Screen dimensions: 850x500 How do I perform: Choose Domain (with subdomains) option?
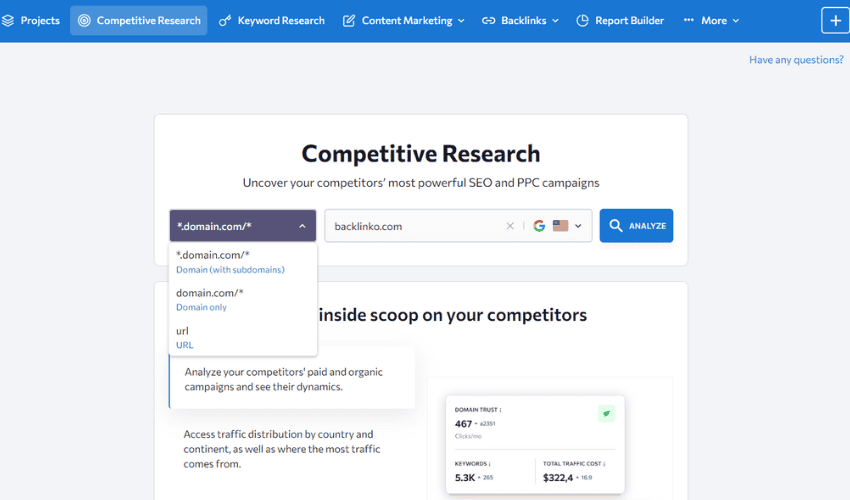(242, 261)
